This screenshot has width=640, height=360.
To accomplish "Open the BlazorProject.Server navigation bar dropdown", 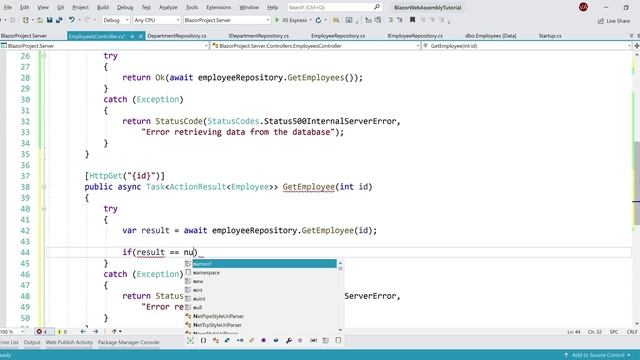I will tap(104, 46).
